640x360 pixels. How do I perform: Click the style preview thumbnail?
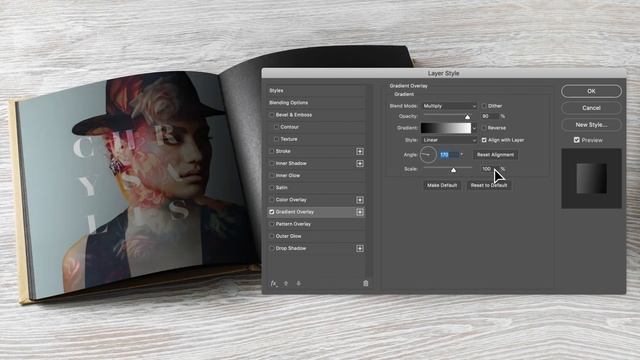[x=591, y=179]
